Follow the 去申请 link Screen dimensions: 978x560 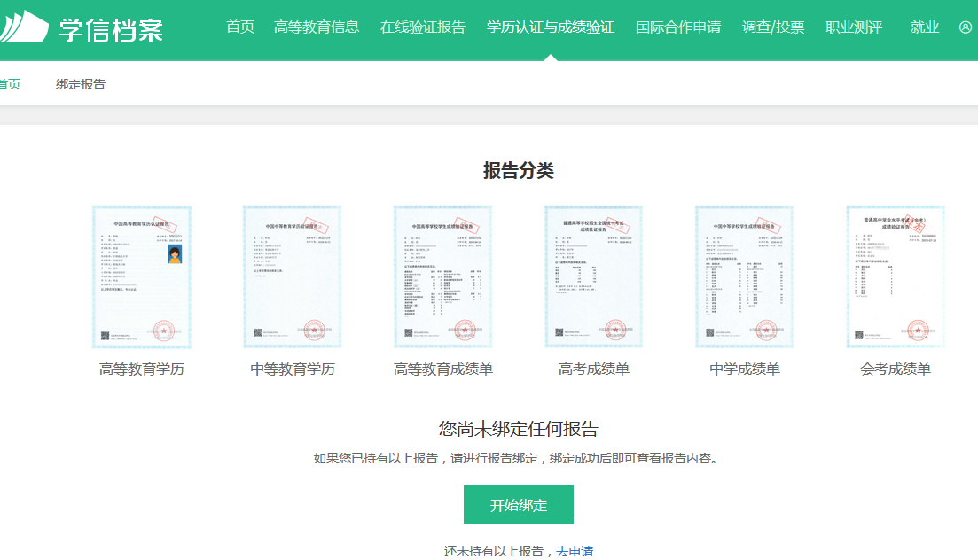tap(575, 551)
